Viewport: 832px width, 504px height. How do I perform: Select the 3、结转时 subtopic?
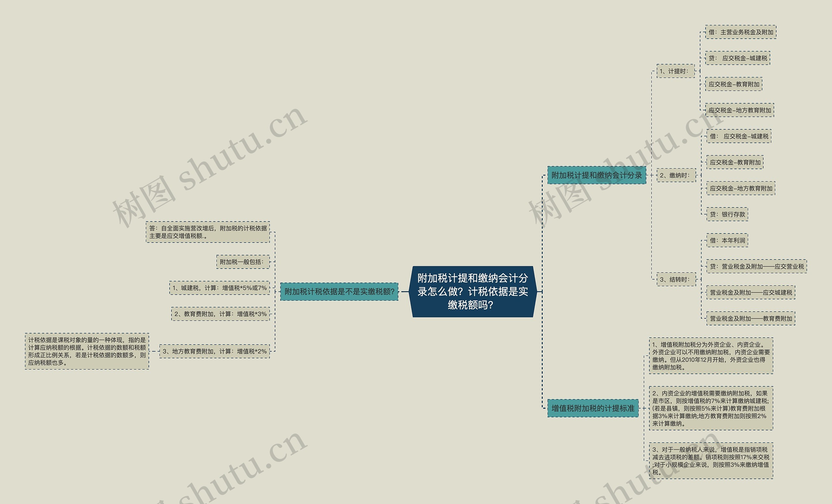point(676,279)
